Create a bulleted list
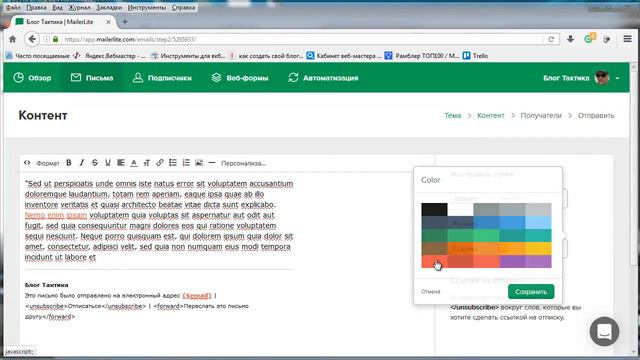 (173, 163)
